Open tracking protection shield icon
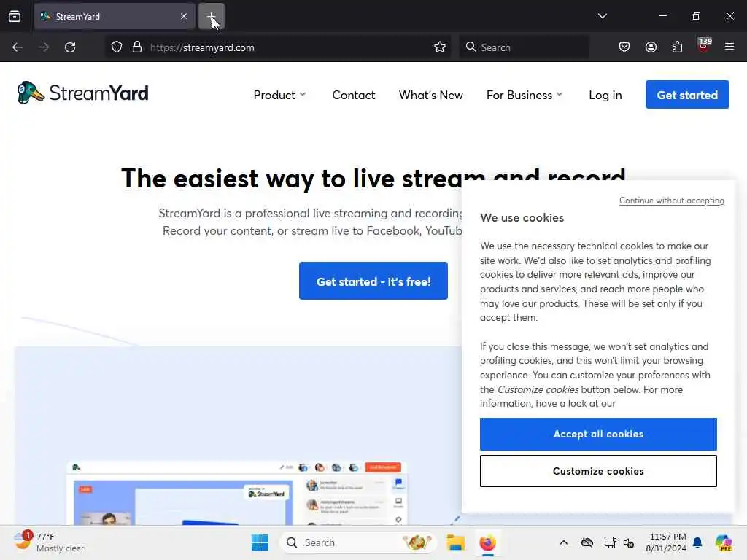This screenshot has width=747, height=560. click(117, 47)
